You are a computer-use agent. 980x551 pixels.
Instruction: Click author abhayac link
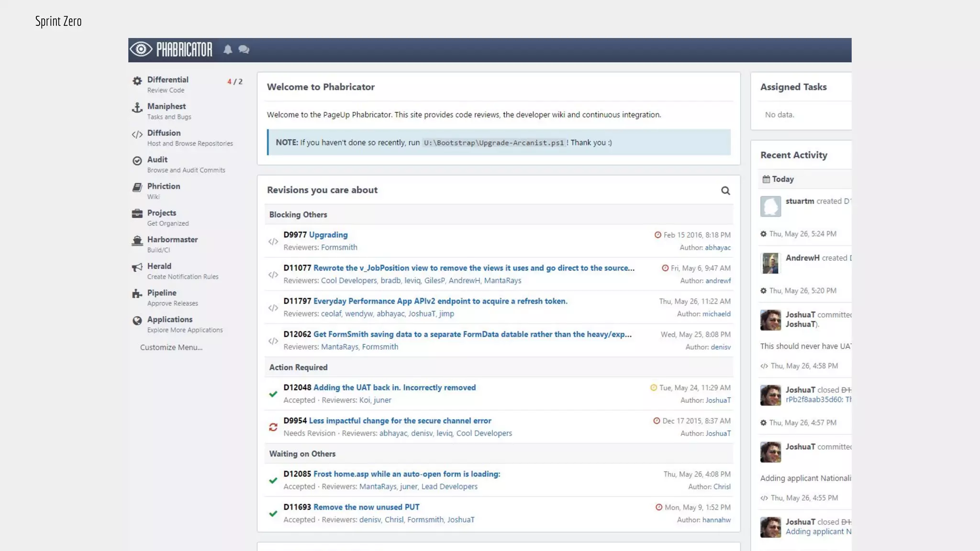click(717, 248)
